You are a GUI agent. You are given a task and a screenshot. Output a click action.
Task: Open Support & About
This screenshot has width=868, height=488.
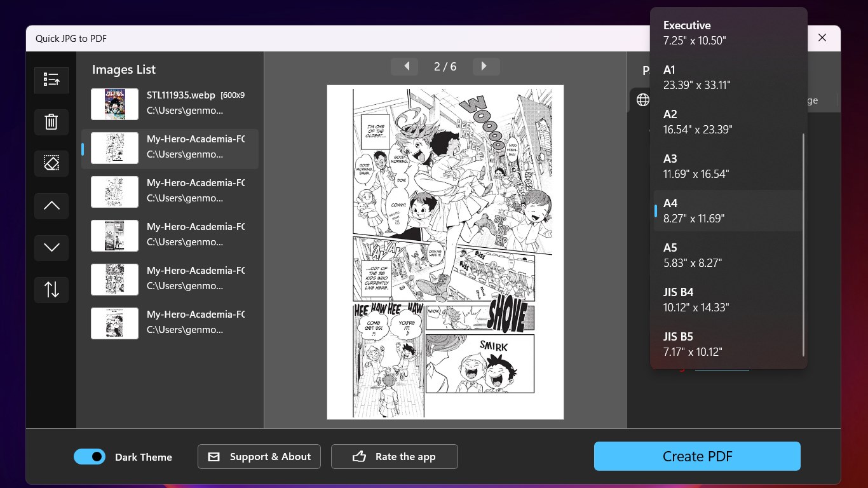tap(259, 456)
